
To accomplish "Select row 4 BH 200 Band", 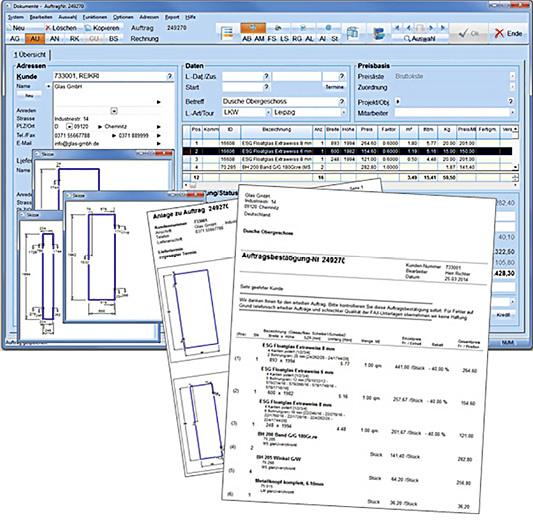I will 347,167.
